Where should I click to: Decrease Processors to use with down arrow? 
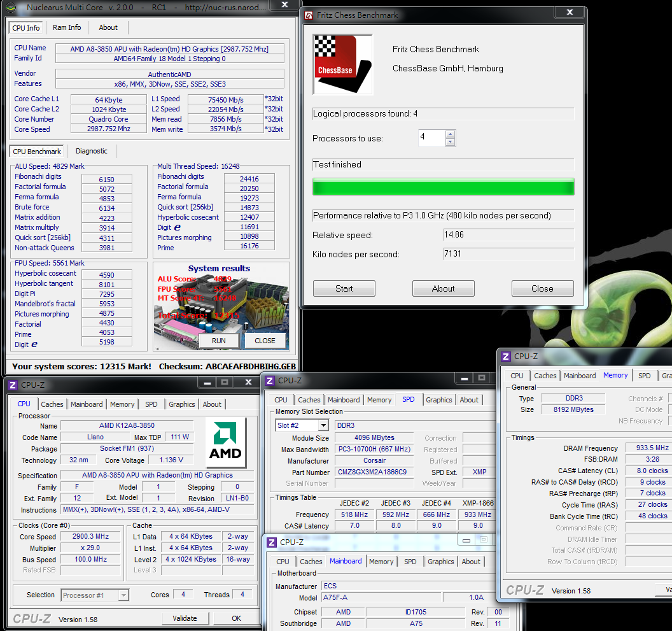[x=450, y=142]
